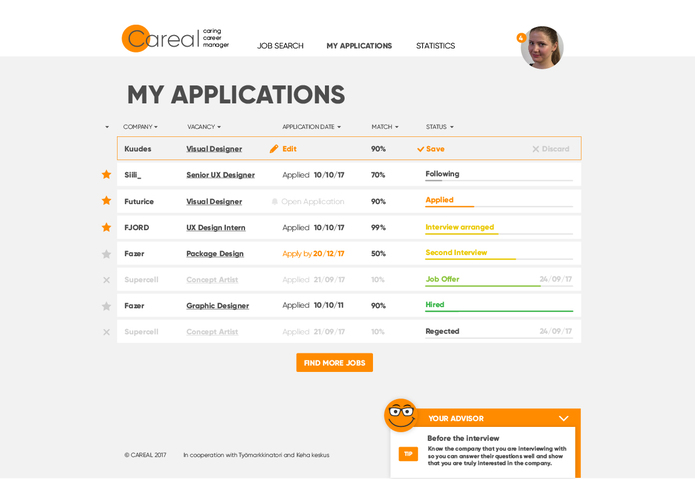
Task: Click the 50% match value for Fazer
Action: pyautogui.click(x=378, y=254)
